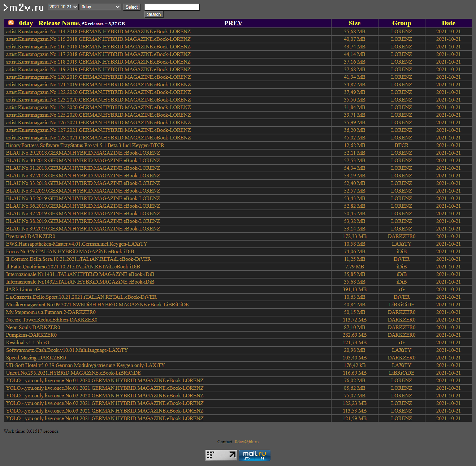Click the Size column header
The height and width of the screenshot is (466, 476).
click(355, 23)
